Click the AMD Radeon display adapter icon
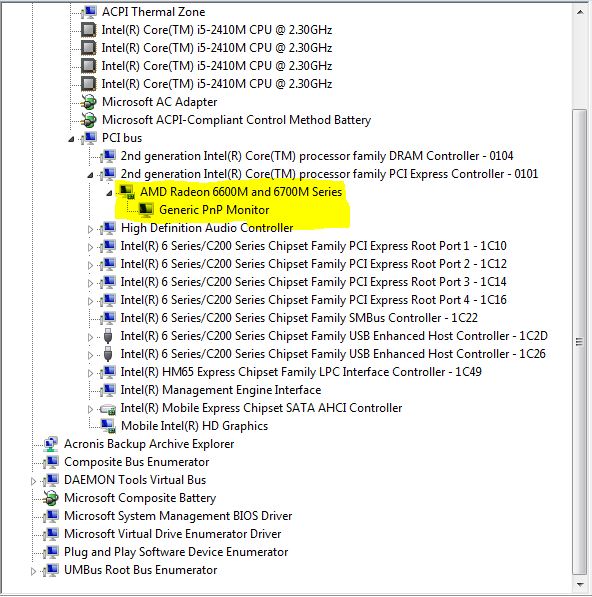Image resolution: width=592 pixels, height=597 pixels. 127,192
